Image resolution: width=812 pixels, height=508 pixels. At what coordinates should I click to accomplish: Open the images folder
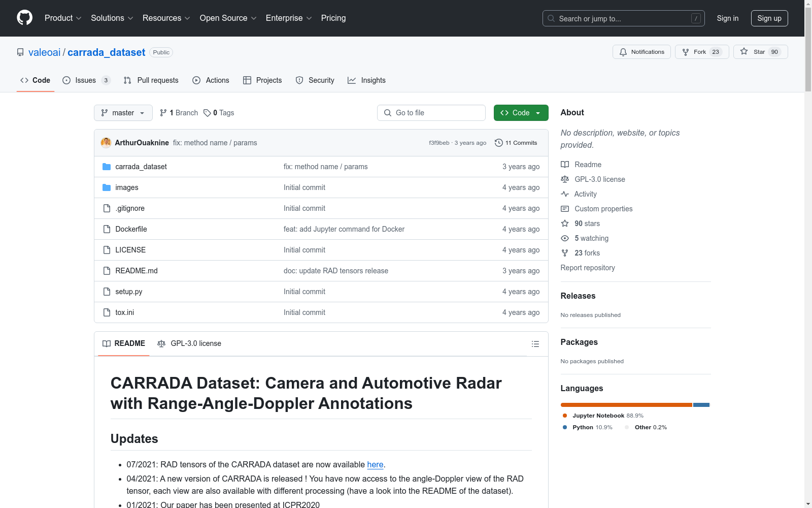pyautogui.click(x=127, y=187)
